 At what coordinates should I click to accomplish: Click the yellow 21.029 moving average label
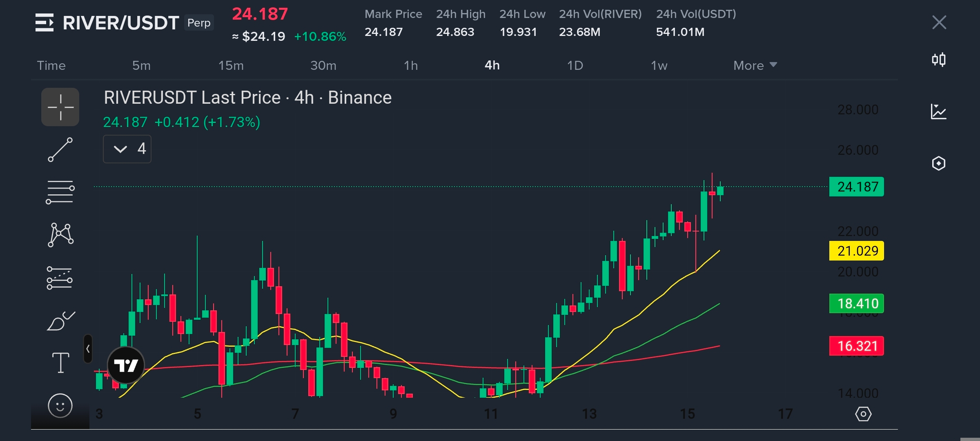click(x=856, y=251)
